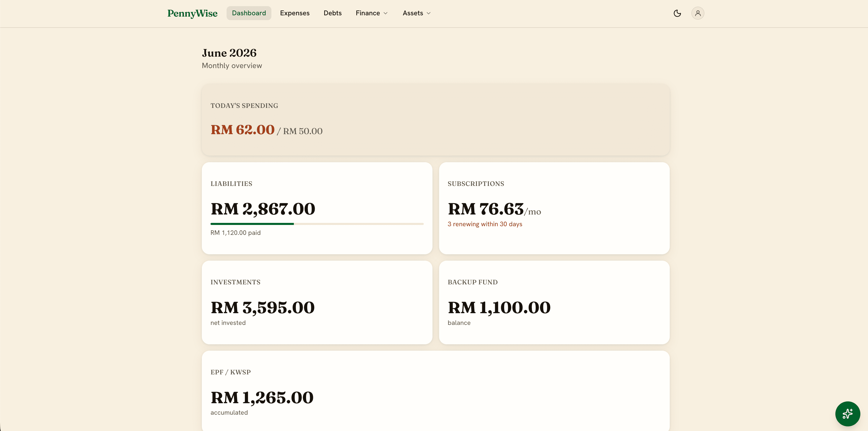Open the Liabilities card heading
Viewport: 868px width, 431px height.
point(231,184)
